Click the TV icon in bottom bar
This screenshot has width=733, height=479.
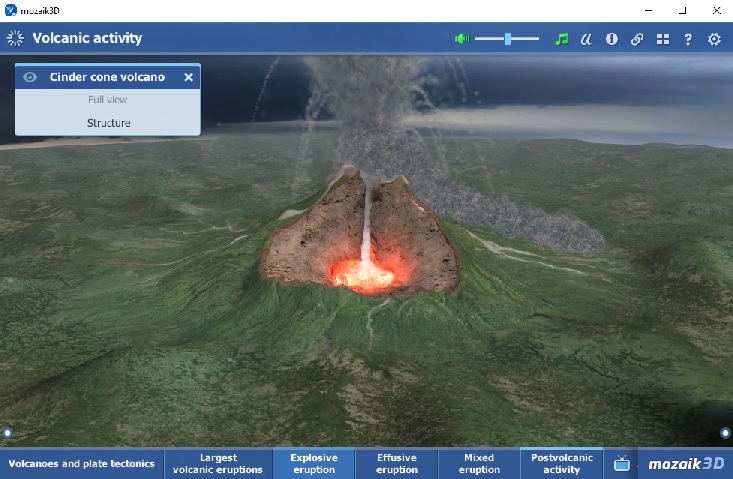[x=621, y=464]
